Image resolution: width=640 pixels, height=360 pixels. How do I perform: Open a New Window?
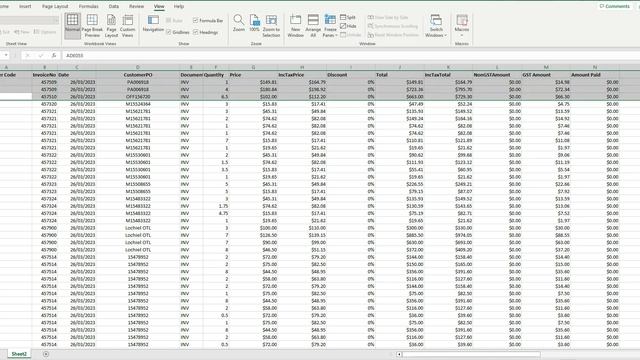click(296, 25)
